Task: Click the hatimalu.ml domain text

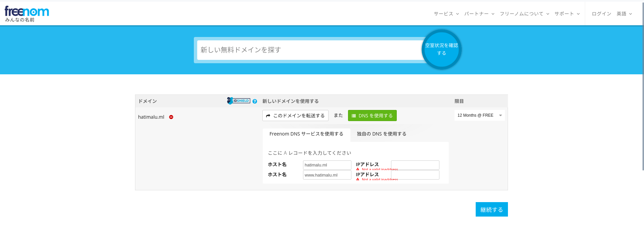Action: tap(151, 117)
